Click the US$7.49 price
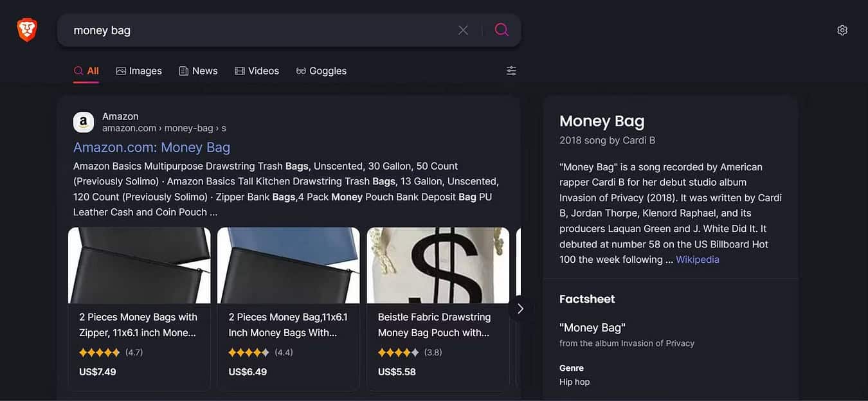 (98, 371)
